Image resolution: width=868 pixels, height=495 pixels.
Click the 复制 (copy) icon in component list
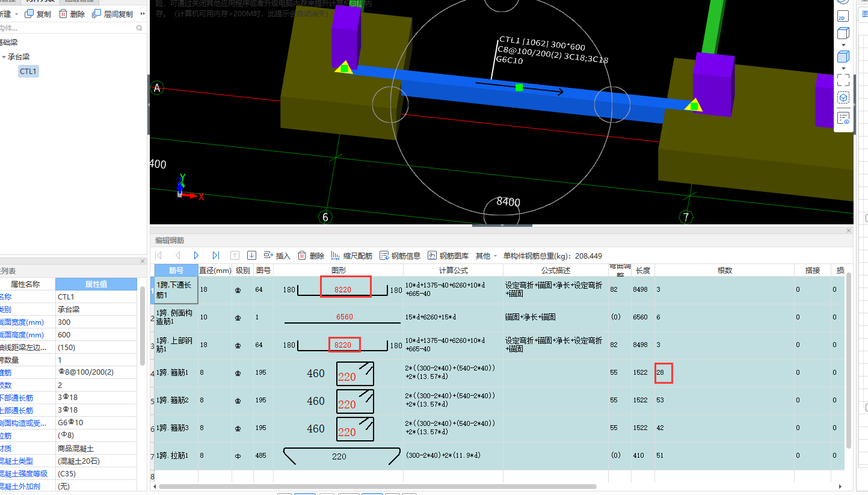pos(29,14)
